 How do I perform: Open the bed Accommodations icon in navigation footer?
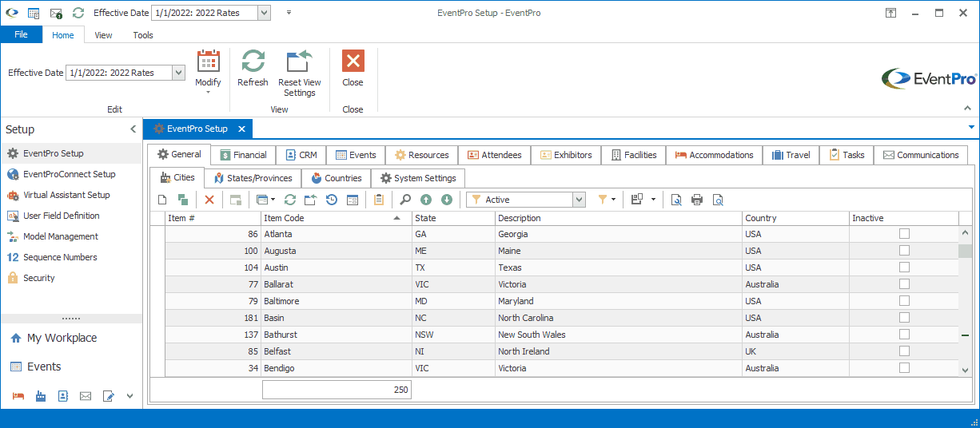coord(18,396)
